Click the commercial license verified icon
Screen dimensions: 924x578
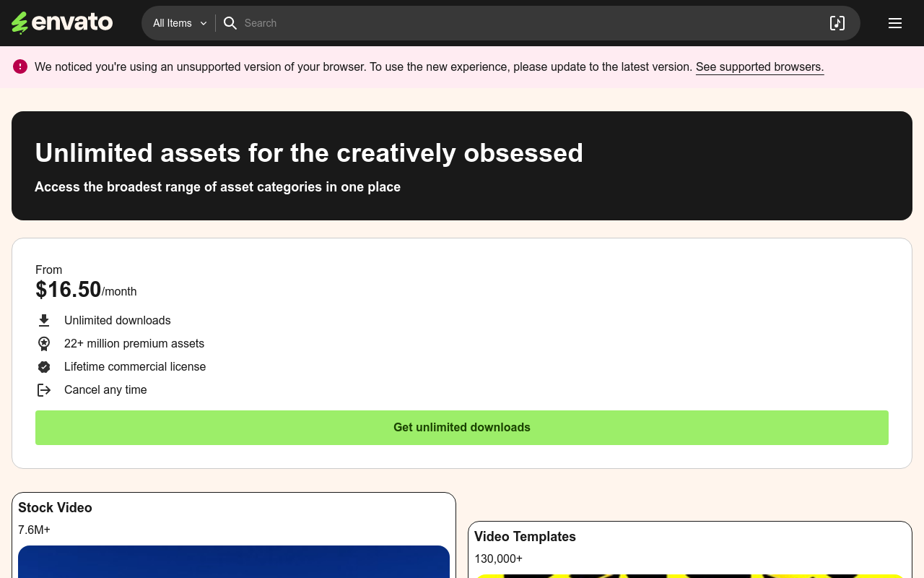44,366
